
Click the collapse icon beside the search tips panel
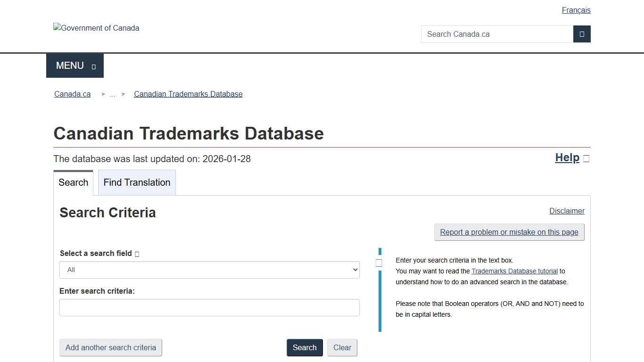379,263
